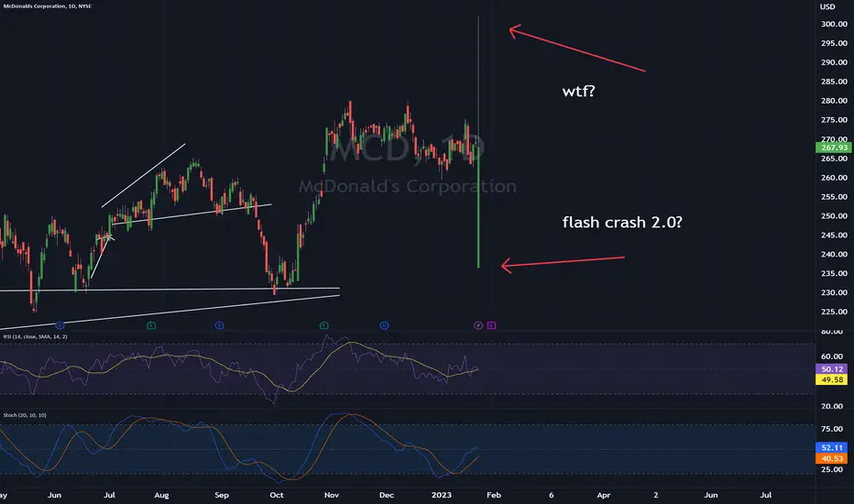Viewport: 854px width, 504px height.
Task: Click the 25.00 stochastic scale label
Action: pos(832,470)
